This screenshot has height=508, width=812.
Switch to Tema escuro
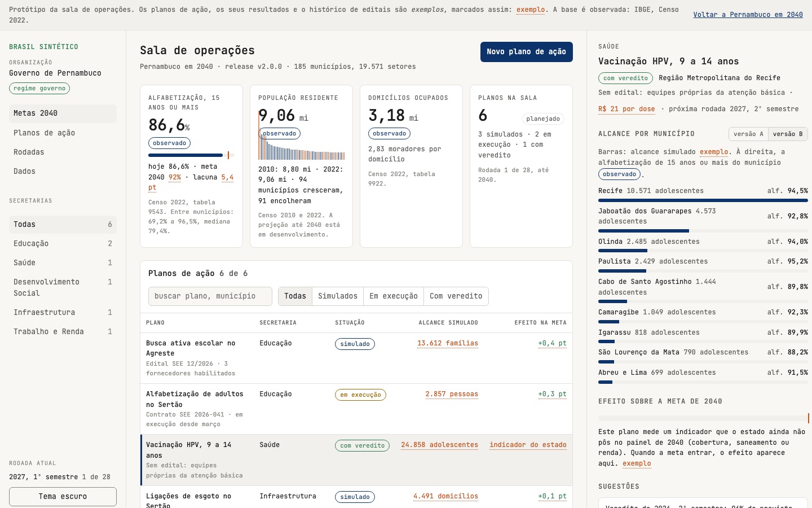point(63,497)
